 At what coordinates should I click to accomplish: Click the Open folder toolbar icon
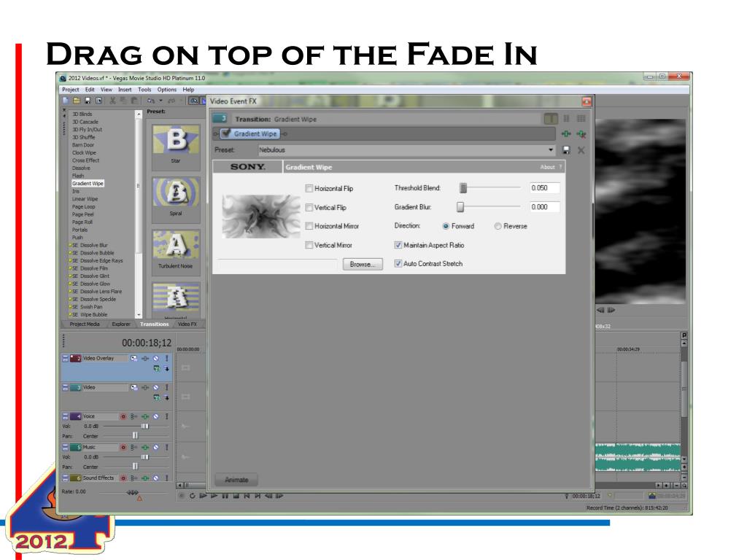point(76,101)
